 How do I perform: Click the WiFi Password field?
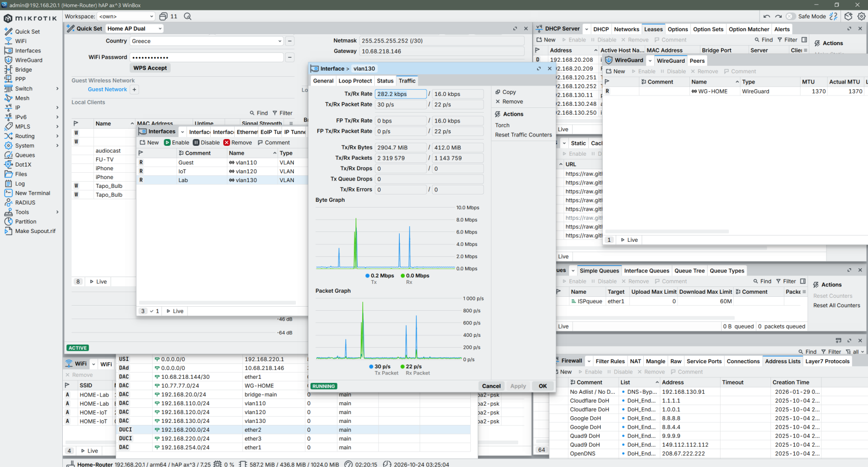pos(207,57)
